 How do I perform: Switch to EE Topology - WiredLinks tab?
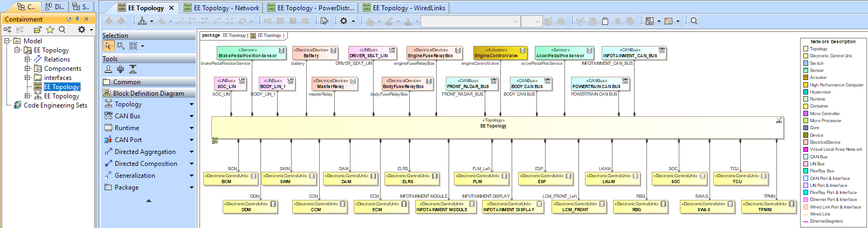(x=409, y=8)
